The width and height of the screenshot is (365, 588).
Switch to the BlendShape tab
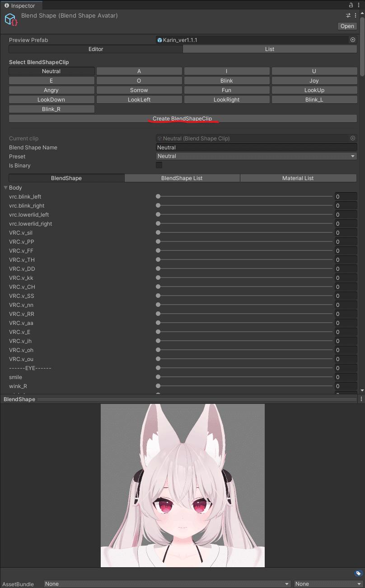66,178
